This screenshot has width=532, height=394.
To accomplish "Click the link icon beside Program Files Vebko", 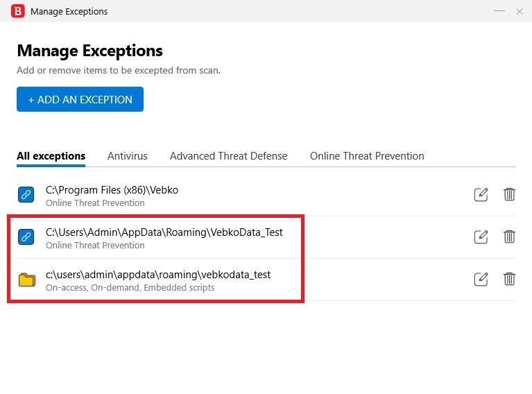I will click(x=26, y=196).
